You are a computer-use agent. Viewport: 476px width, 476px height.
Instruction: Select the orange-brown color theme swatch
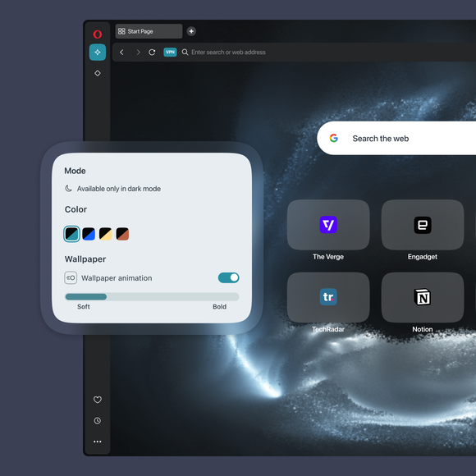(122, 234)
